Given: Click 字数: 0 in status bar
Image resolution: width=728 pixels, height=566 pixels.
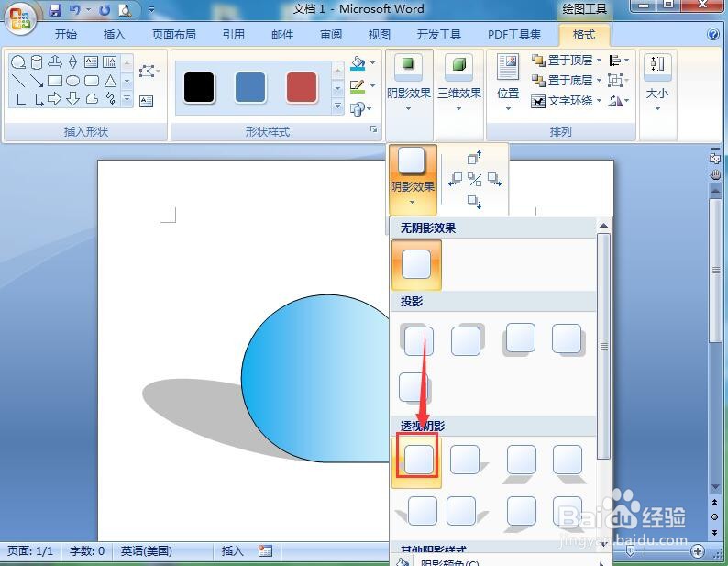Looking at the screenshot, I should [87, 551].
